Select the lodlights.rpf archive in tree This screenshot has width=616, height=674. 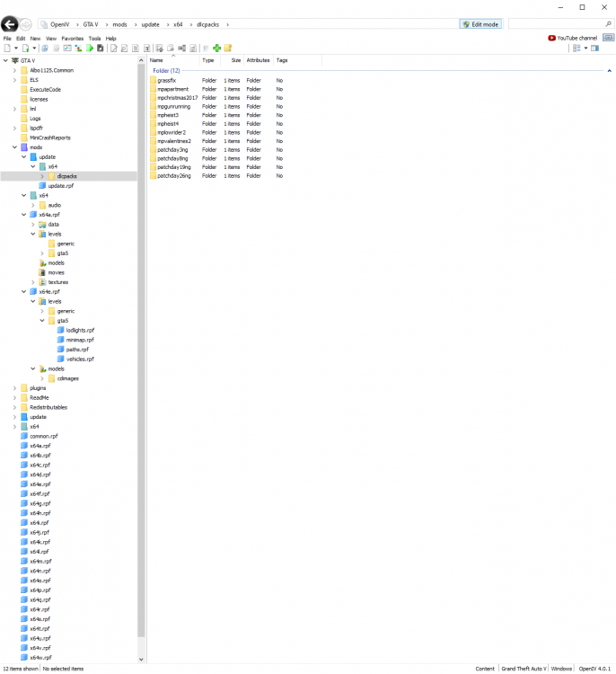(x=75, y=330)
